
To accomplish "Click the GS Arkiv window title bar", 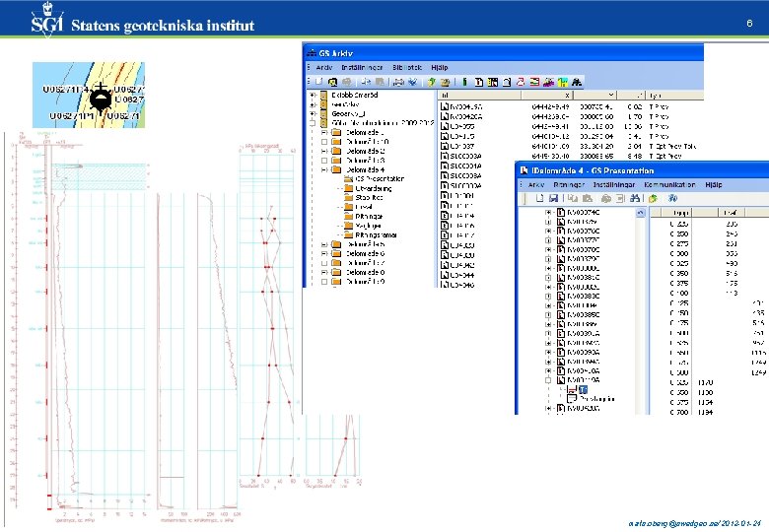I will [x=503, y=52].
